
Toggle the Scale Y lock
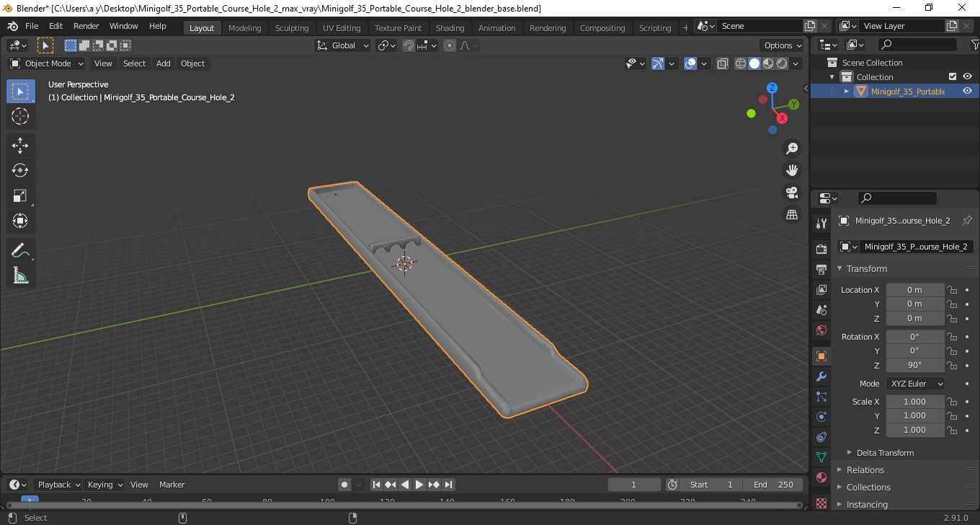(x=952, y=415)
